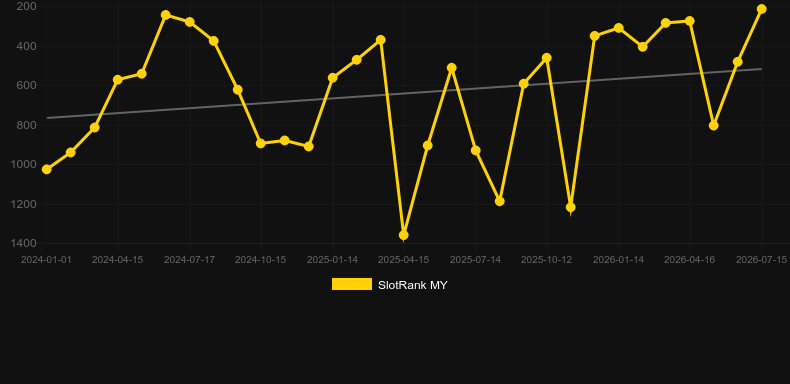
Task: Click the 2026-07-15 x-axis label
Action: click(x=761, y=260)
